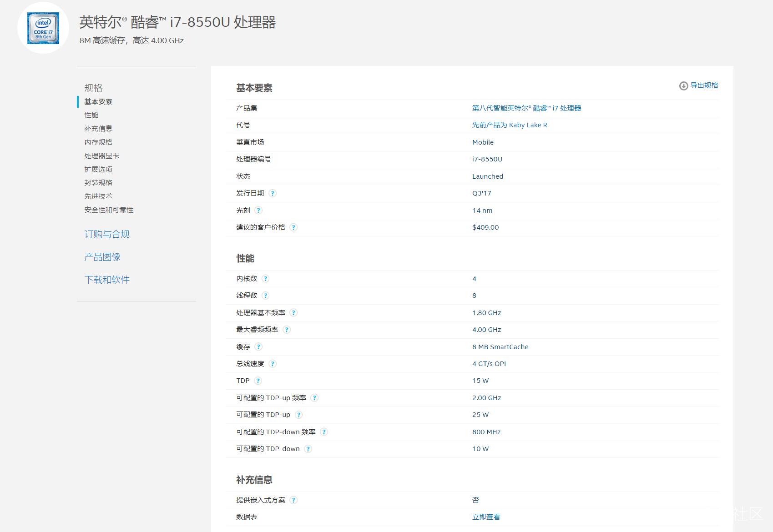Open the help icon next to 线程数

pyautogui.click(x=266, y=296)
